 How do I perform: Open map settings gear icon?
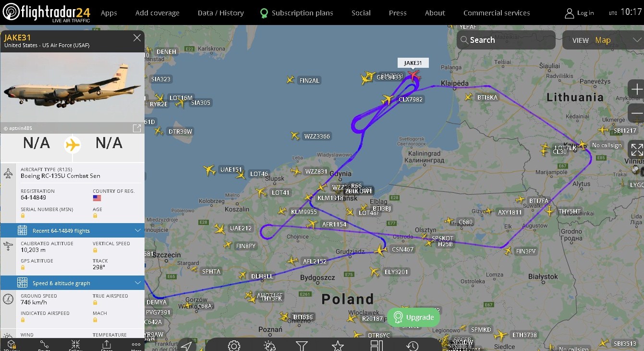point(234,346)
